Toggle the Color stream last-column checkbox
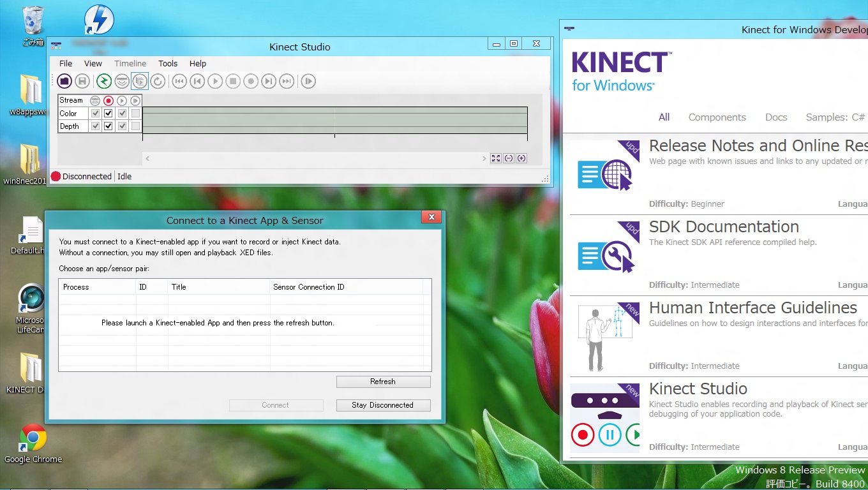This screenshot has height=490, width=868. [x=135, y=114]
